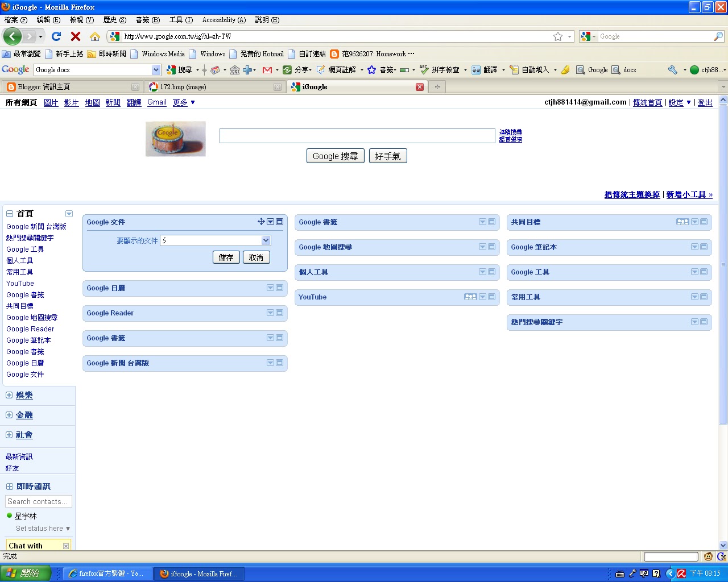This screenshot has height=582, width=728.
Task: Expand the 社會 section in sidebar
Action: 9,435
